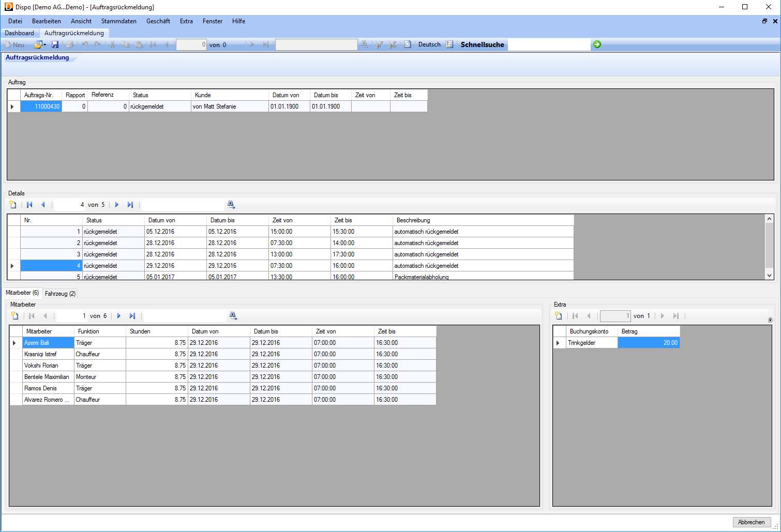Open the Geschäft menu
Image resolution: width=781 pixels, height=532 pixels.
[x=158, y=21]
